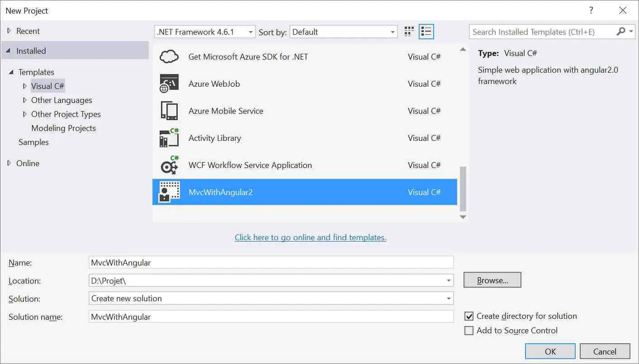The image size is (639, 364).
Task: Click the Azure SDK cloud icon
Action: pos(170,56)
